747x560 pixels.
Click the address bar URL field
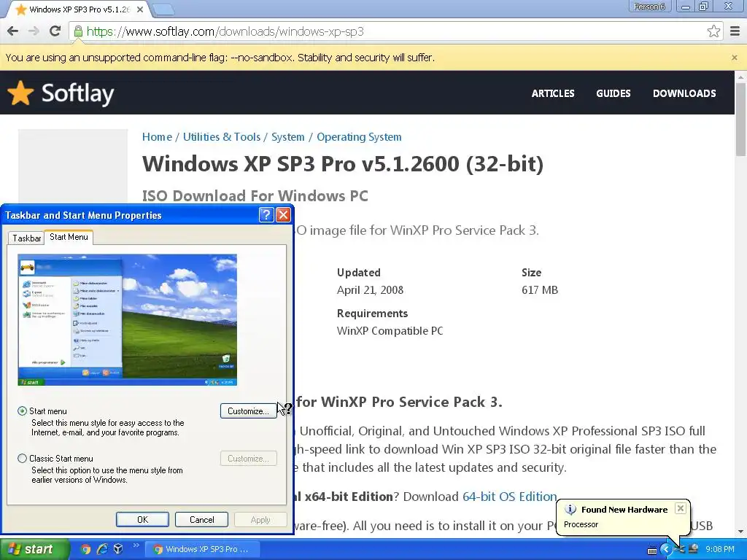[x=395, y=31]
